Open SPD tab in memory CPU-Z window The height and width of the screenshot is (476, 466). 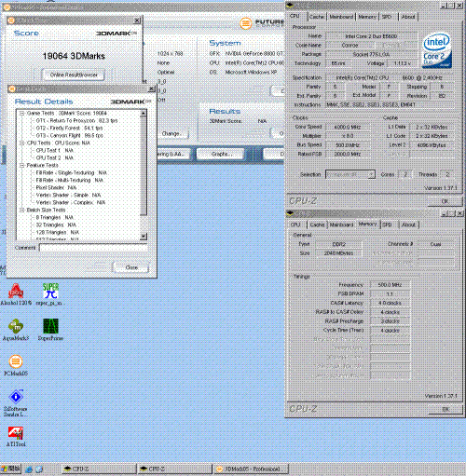click(388, 224)
